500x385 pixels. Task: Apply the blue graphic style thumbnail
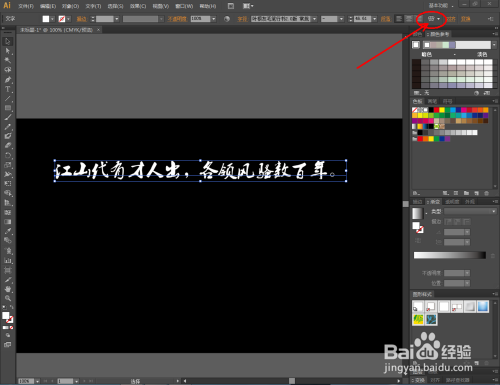[483, 306]
